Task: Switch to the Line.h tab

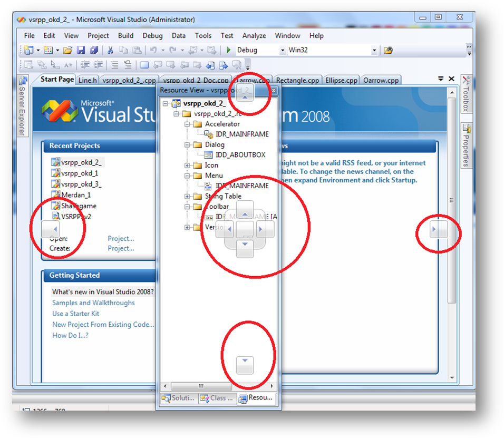Action: pyautogui.click(x=88, y=80)
